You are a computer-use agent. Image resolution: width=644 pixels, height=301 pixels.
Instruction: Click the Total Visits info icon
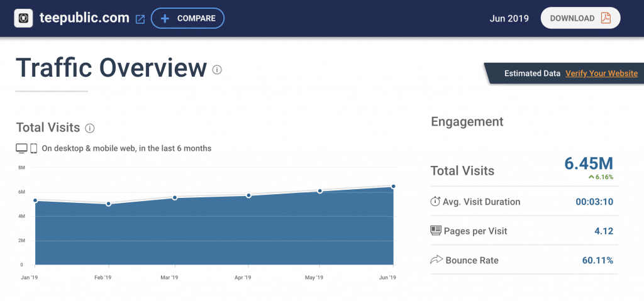pos(90,128)
